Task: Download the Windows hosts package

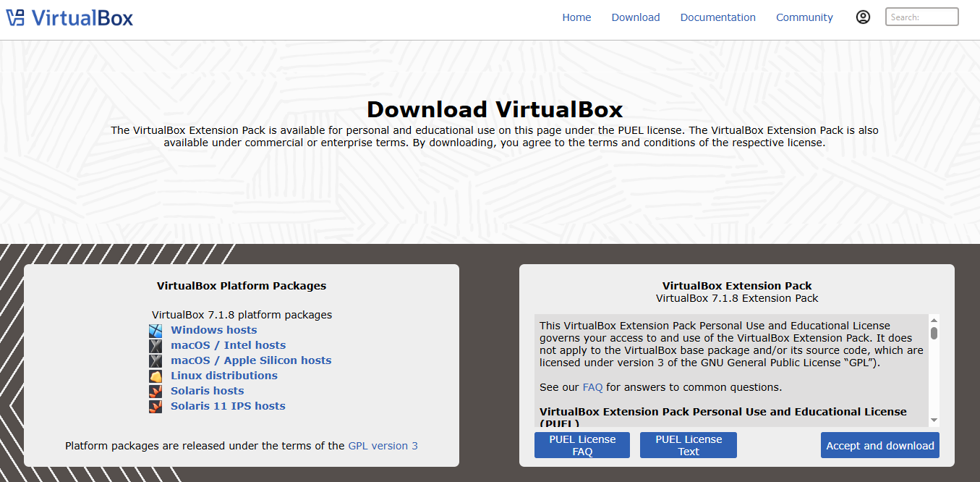Action: click(213, 330)
